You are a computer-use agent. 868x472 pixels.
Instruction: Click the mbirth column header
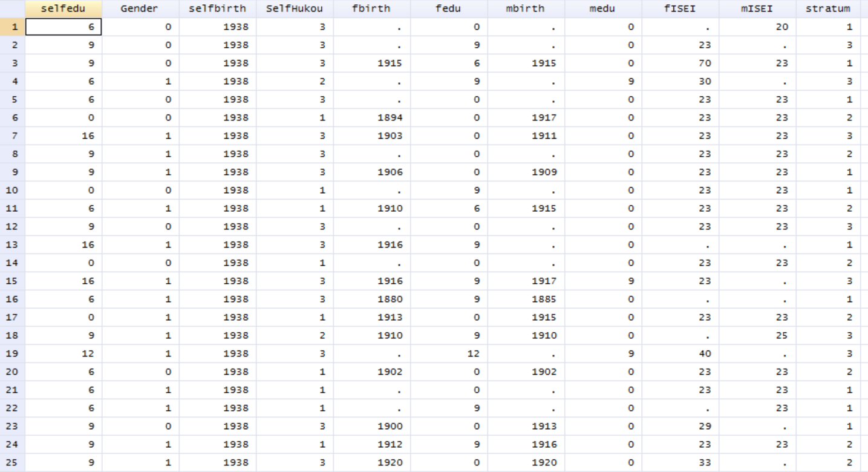[526, 8]
